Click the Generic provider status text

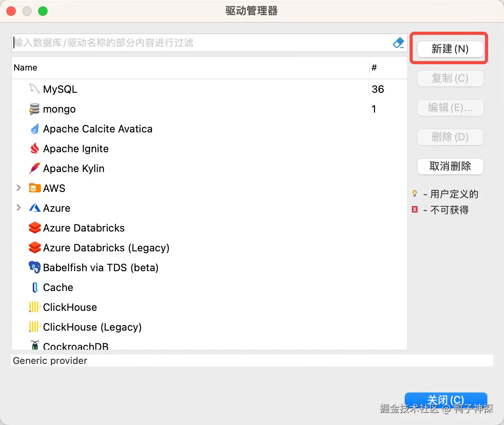click(x=50, y=361)
